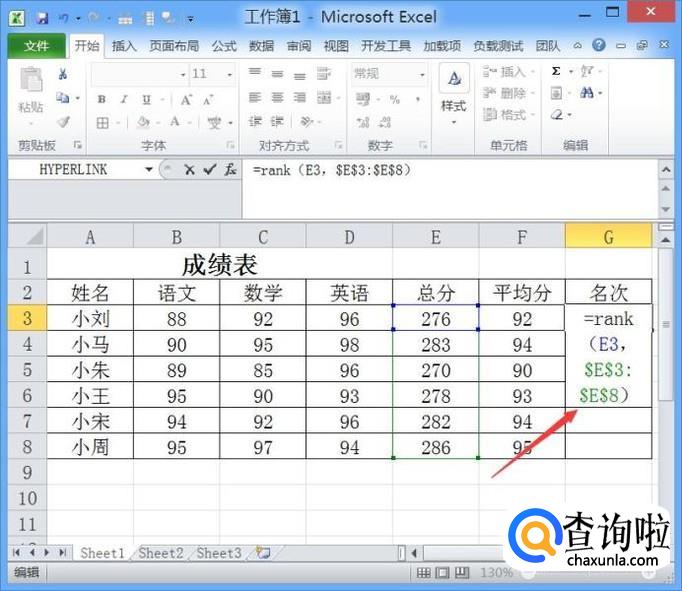Viewport: 682px width, 591px height.
Task: Select column E header
Action: (435, 237)
